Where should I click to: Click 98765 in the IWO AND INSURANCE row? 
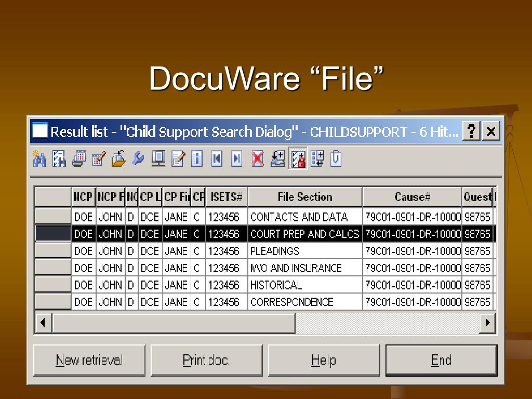(477, 268)
